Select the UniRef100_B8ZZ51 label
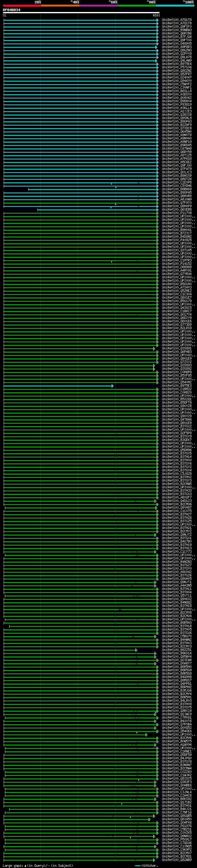 pyautogui.click(x=177, y=650)
